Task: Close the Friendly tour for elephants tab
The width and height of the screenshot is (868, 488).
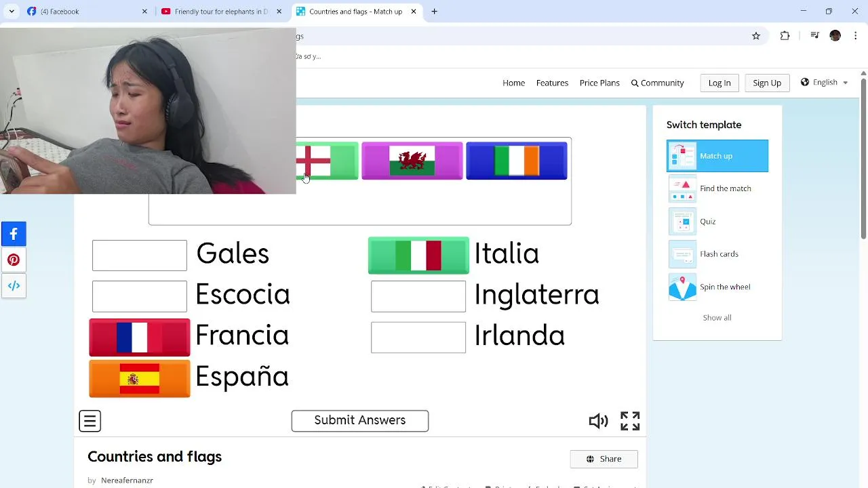Action: pos(279,12)
